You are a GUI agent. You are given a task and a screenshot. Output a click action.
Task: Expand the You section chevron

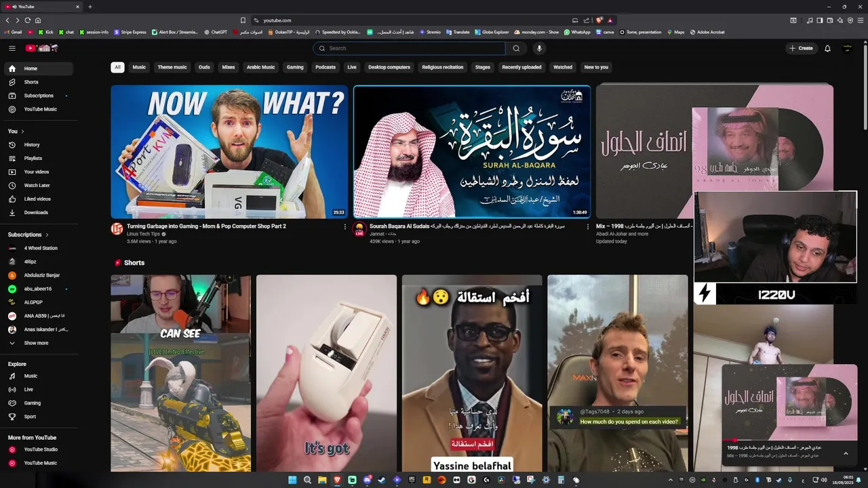(22, 131)
